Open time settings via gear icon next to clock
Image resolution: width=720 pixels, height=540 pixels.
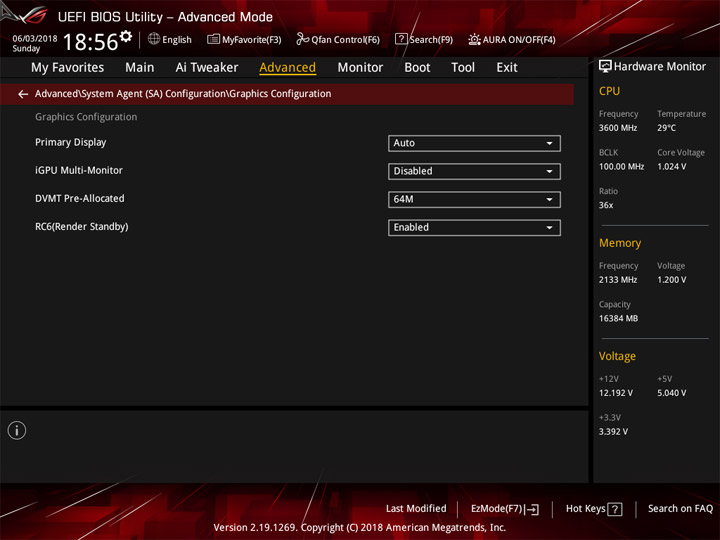[x=126, y=36]
